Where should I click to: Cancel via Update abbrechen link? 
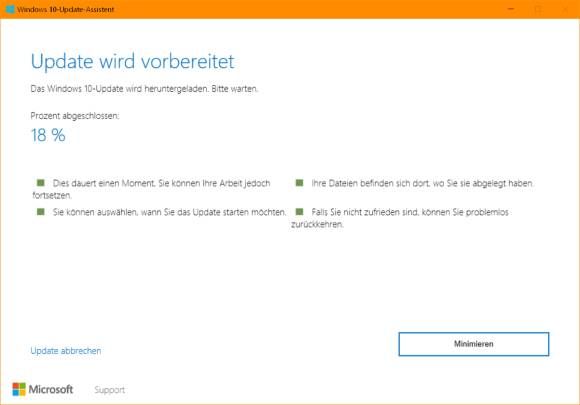coord(66,351)
